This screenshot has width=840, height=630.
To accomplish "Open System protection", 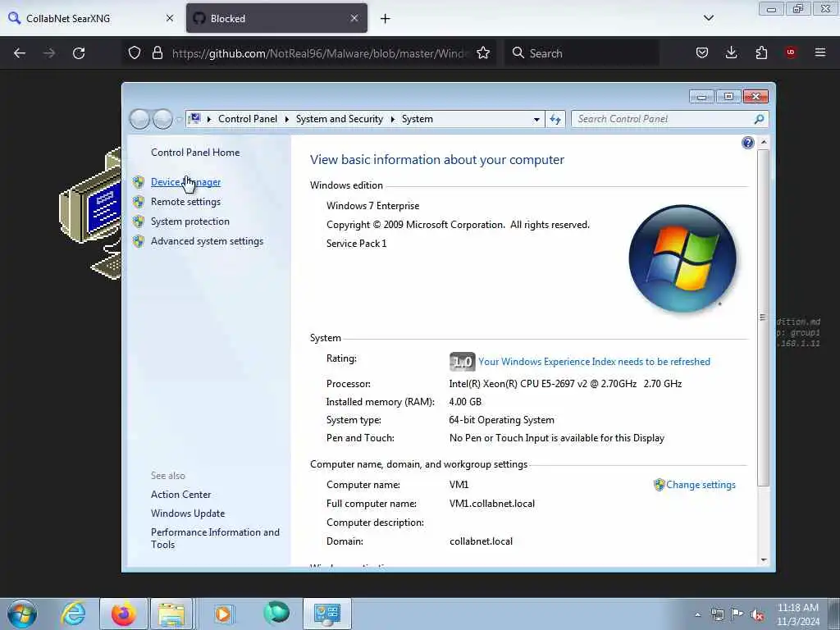I will 189,221.
